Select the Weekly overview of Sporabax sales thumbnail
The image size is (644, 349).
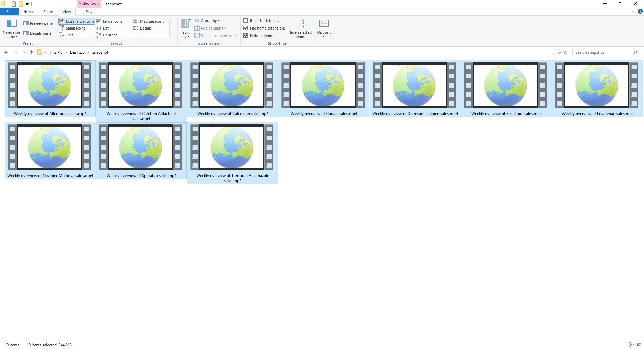[x=141, y=148]
